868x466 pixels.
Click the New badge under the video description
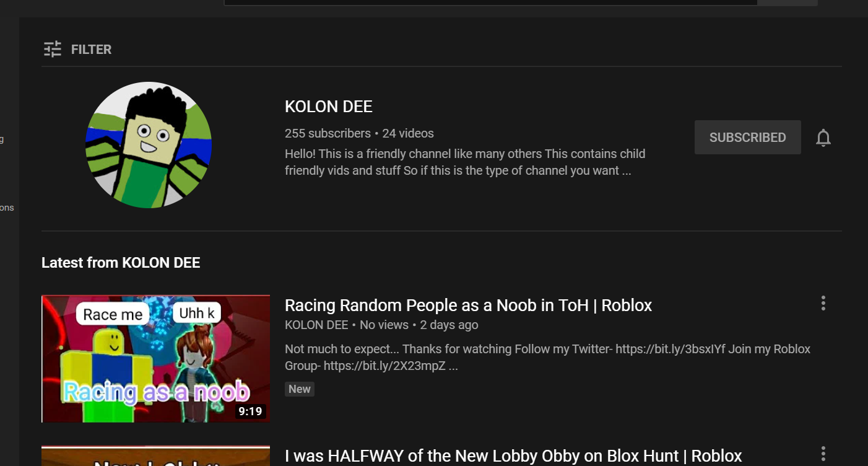(x=300, y=389)
